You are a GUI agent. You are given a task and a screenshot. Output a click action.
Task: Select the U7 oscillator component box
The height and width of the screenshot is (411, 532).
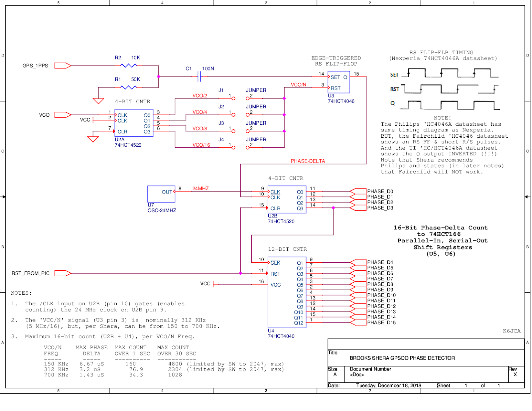[161, 194]
